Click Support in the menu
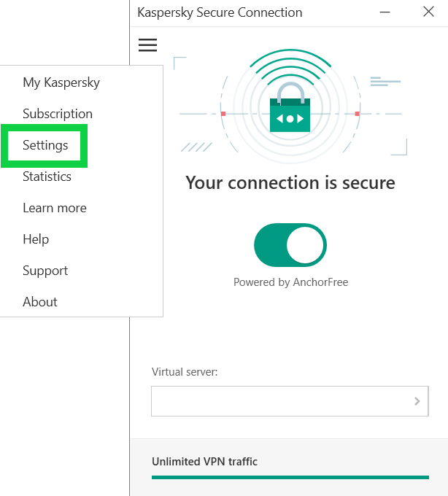 (x=45, y=271)
